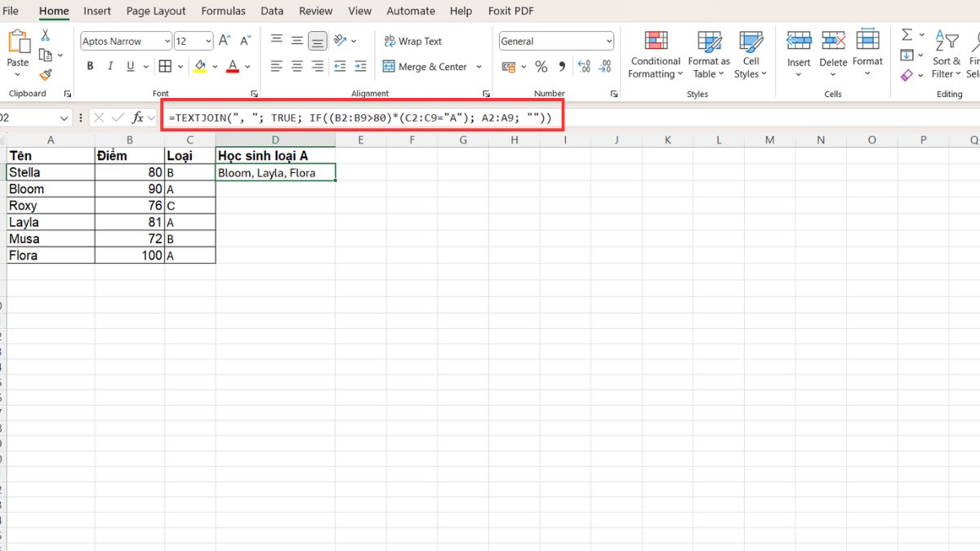Open the Cell Styles gallery
980x551 pixels.
(751, 56)
